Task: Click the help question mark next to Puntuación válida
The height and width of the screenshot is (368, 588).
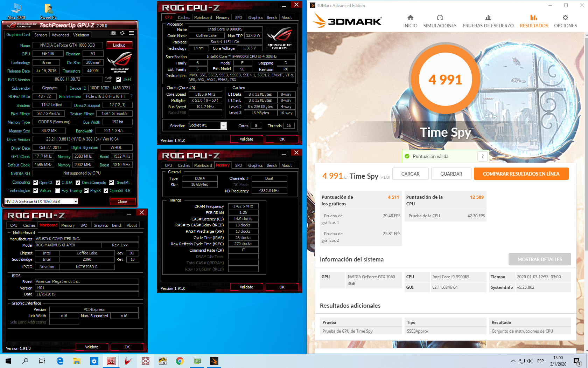Action: [x=483, y=156]
